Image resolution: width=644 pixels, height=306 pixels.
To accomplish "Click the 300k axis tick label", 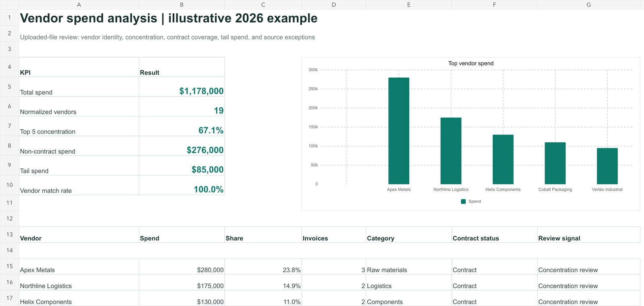I will (313, 70).
